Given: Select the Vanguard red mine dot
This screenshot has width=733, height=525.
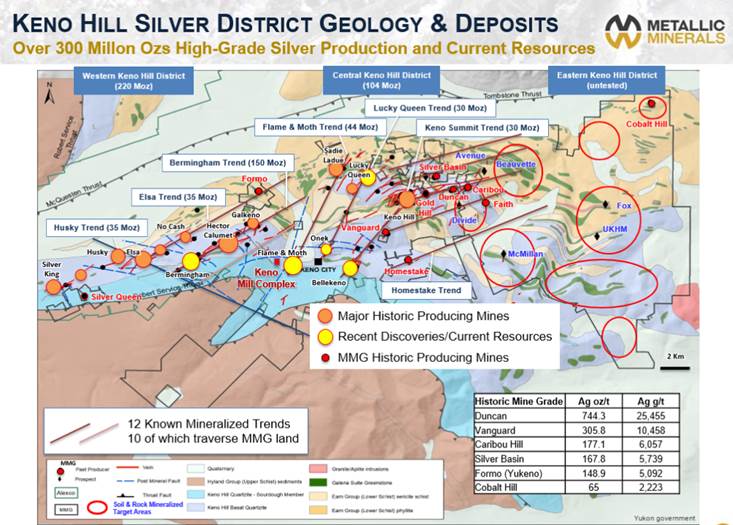Looking at the screenshot, I should tap(386, 232).
